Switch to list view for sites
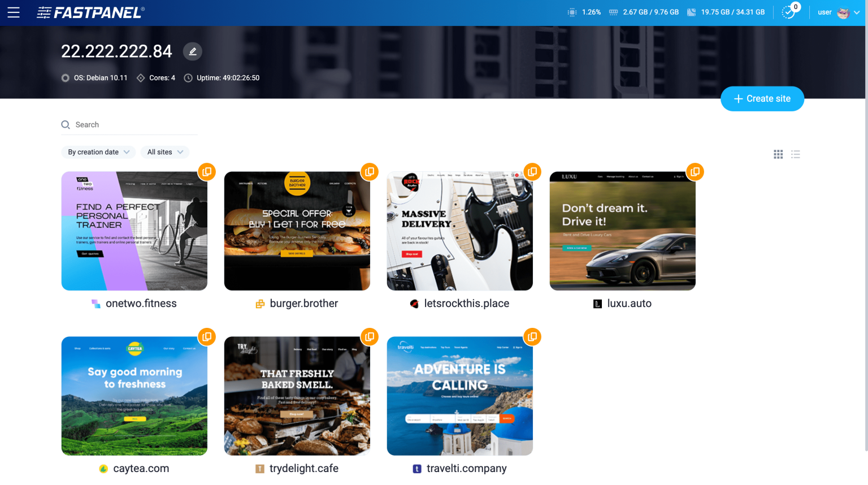 [x=796, y=154]
